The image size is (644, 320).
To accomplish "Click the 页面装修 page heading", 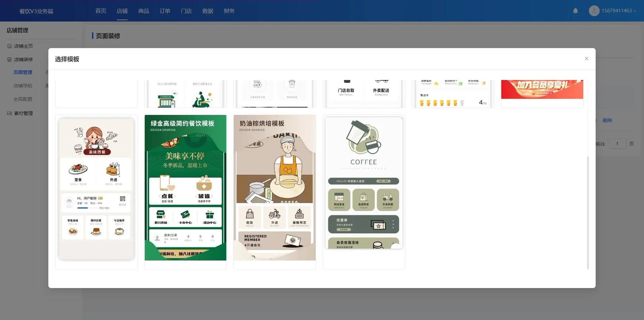I will pos(108,36).
